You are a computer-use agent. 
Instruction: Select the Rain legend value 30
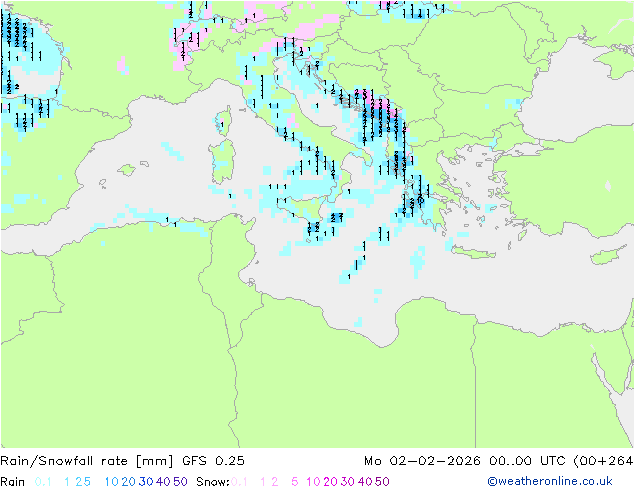[146, 482]
